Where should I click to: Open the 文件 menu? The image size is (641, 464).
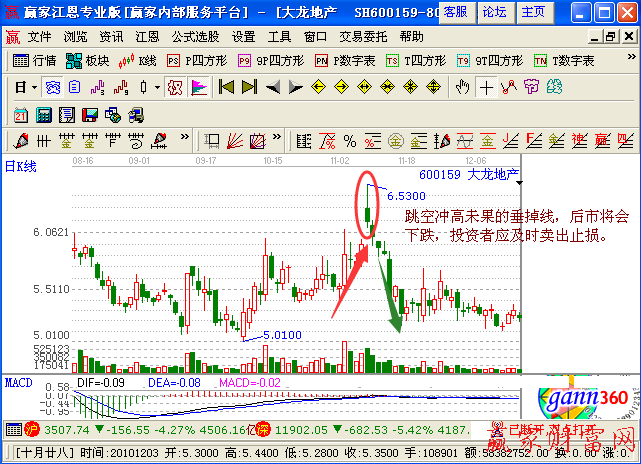(40, 37)
